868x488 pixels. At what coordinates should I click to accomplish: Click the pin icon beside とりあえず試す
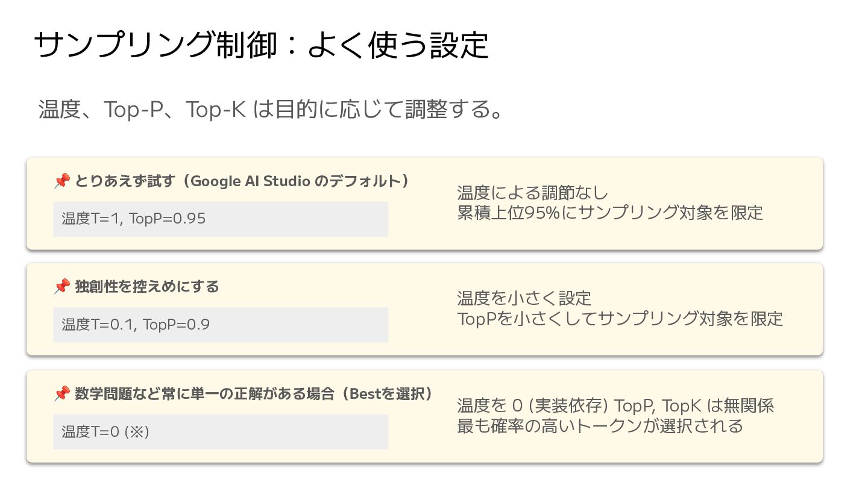[61, 181]
